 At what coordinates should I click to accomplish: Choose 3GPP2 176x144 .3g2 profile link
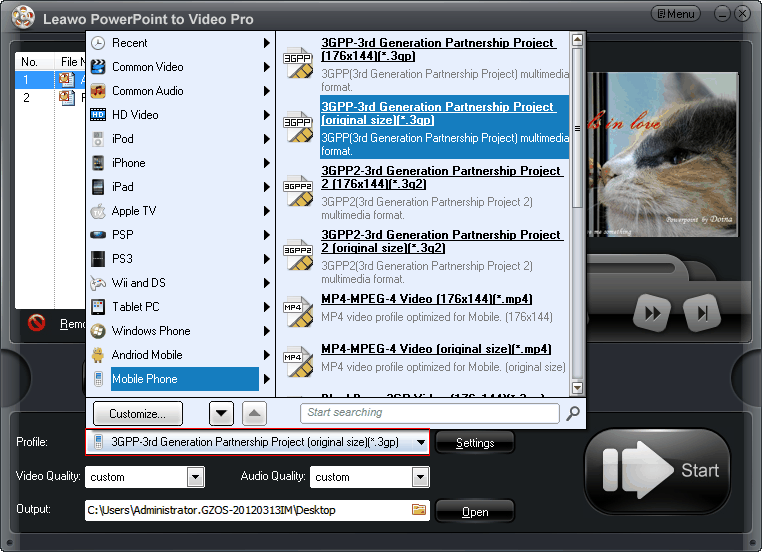(x=442, y=177)
